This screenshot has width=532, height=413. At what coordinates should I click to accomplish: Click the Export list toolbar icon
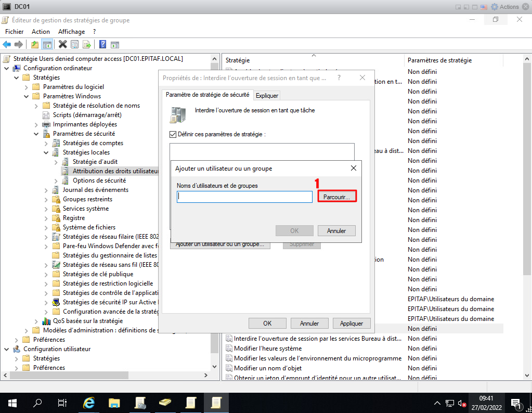coord(87,44)
